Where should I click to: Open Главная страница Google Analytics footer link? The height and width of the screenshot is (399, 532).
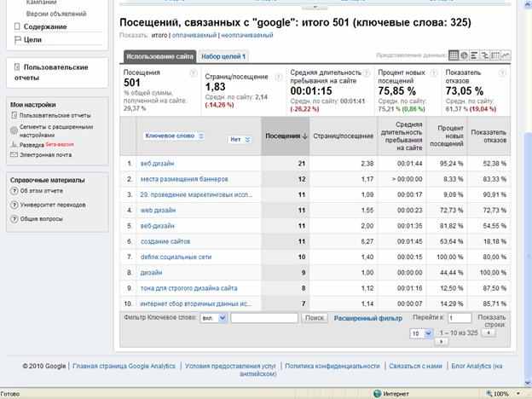[x=124, y=366]
